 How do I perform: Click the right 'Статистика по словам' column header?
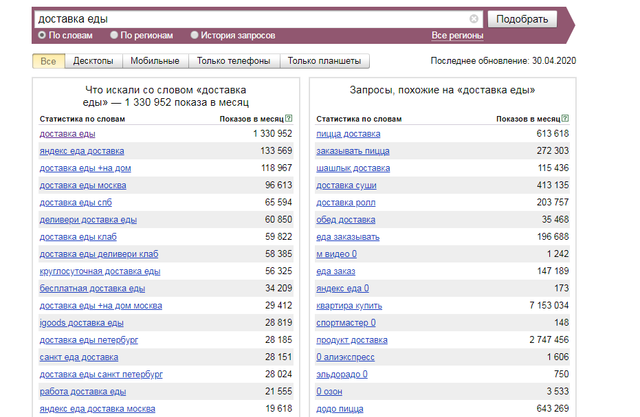click(359, 119)
